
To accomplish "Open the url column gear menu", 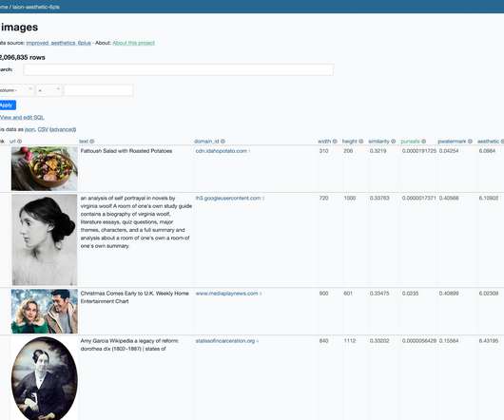I will click(x=20, y=142).
